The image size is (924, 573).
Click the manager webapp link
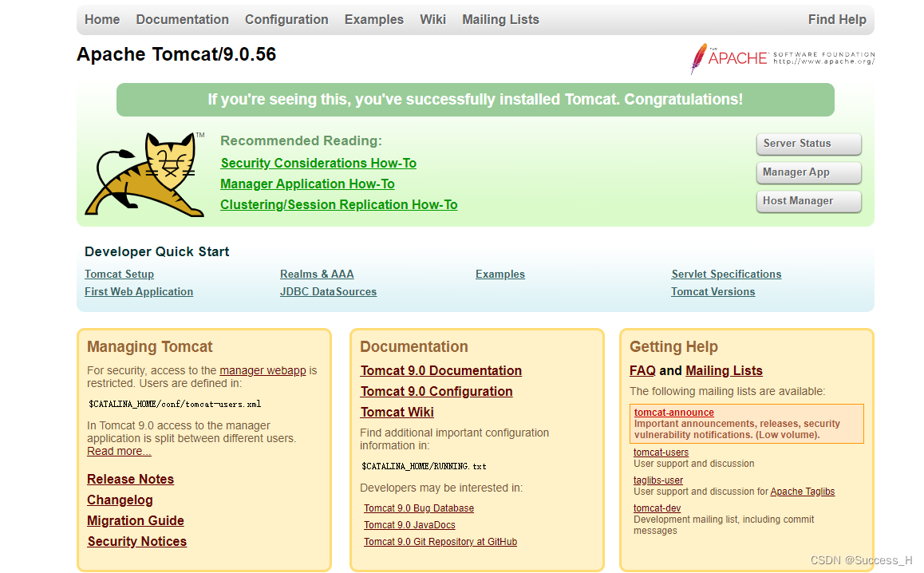263,371
